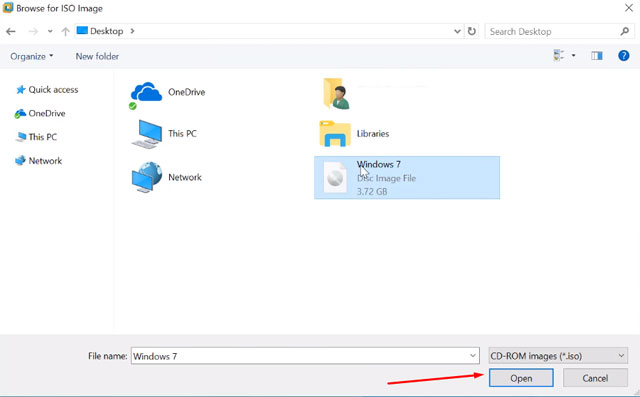Go up one folder level
Image resolution: width=640 pixels, height=397 pixels.
(65, 31)
